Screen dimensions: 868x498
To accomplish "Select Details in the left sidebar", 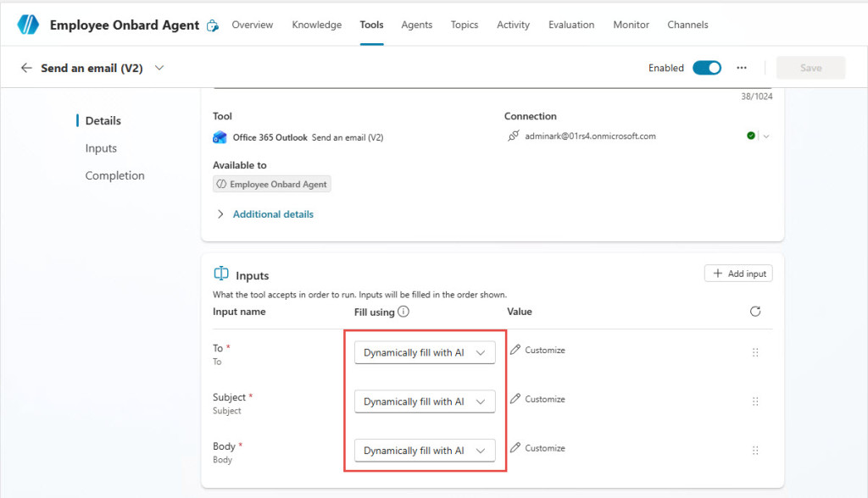I will [x=103, y=120].
